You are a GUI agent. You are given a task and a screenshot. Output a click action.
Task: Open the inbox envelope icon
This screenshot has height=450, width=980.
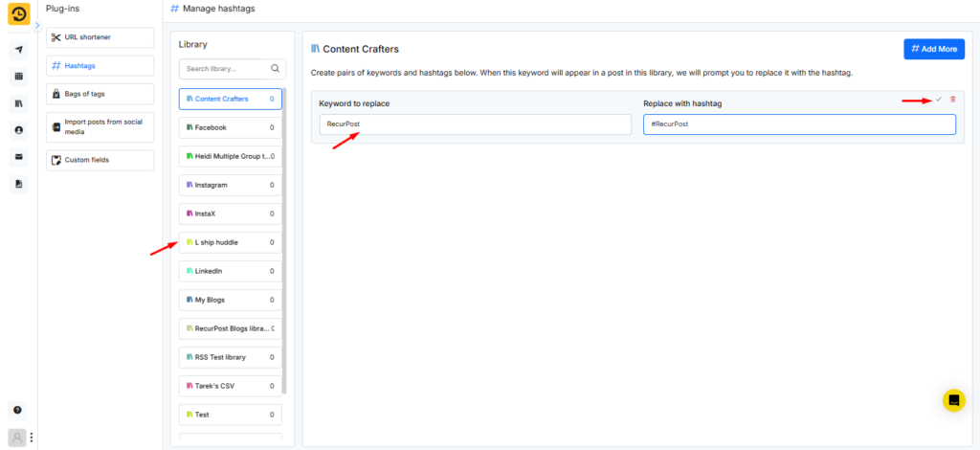pos(19,157)
